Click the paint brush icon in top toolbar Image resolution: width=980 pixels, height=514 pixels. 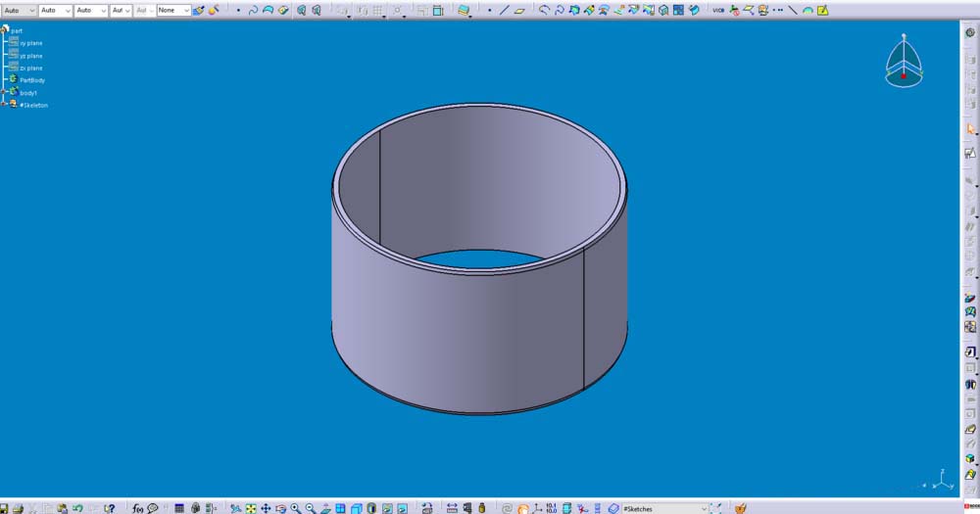click(x=199, y=10)
